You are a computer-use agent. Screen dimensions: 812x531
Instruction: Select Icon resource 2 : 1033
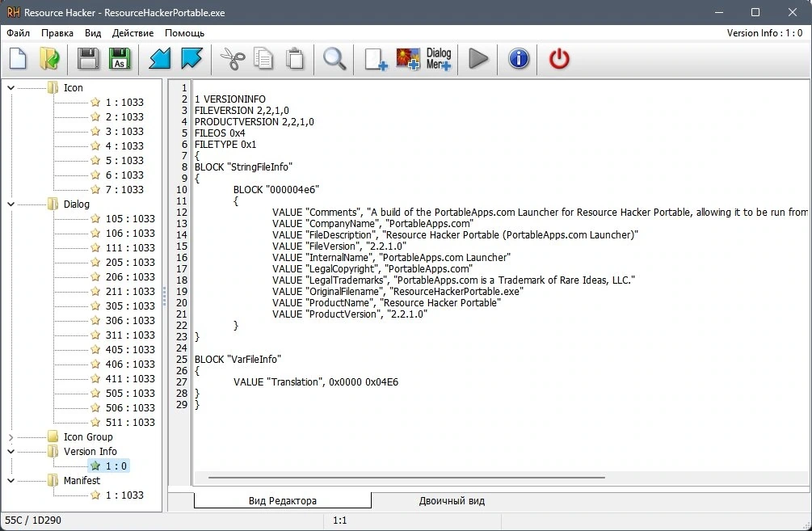pos(117,116)
